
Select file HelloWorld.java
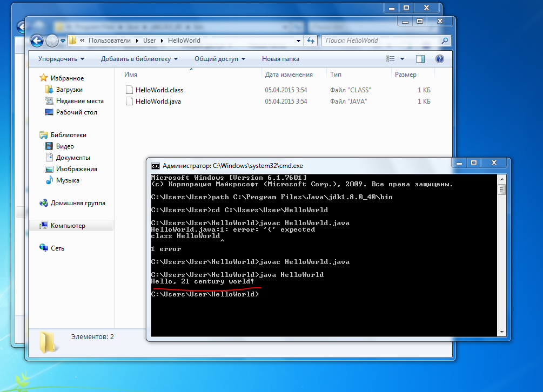(x=158, y=102)
